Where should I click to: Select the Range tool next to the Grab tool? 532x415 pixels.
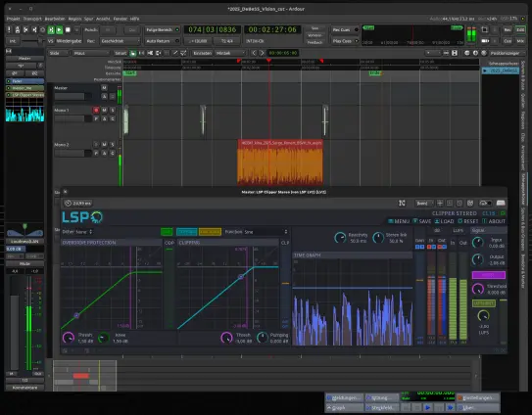141,53
